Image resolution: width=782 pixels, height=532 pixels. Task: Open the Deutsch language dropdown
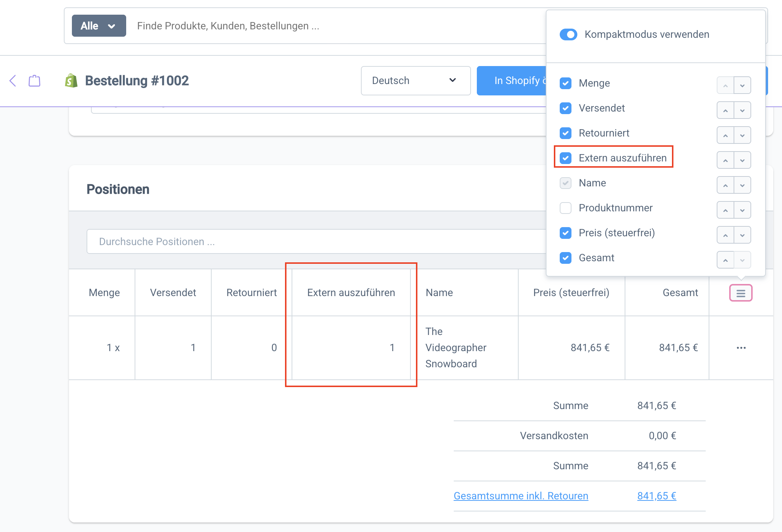415,81
